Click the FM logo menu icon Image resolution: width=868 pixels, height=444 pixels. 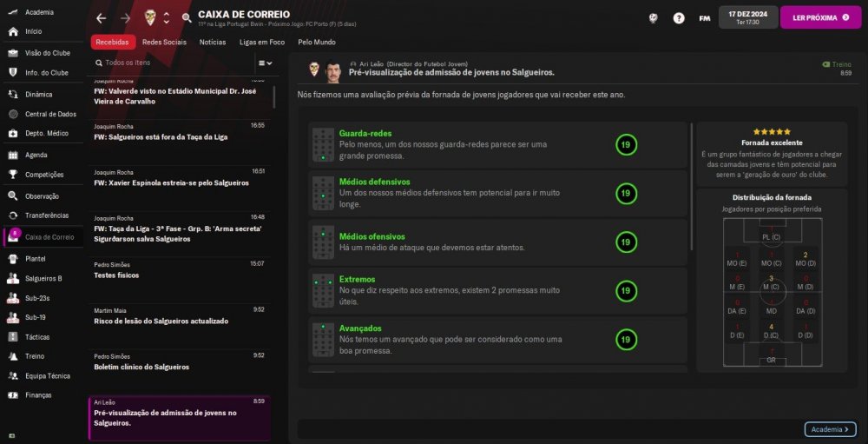(x=704, y=18)
